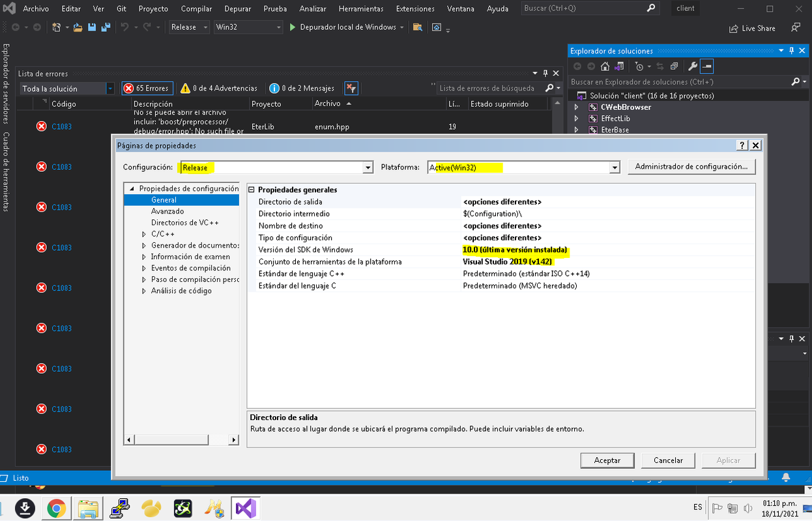Click the Open File folder icon
Image resolution: width=812 pixels, height=521 pixels.
(78, 27)
